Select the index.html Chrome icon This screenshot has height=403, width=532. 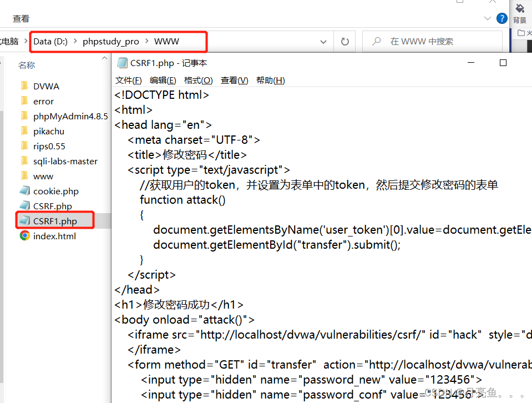pos(24,235)
